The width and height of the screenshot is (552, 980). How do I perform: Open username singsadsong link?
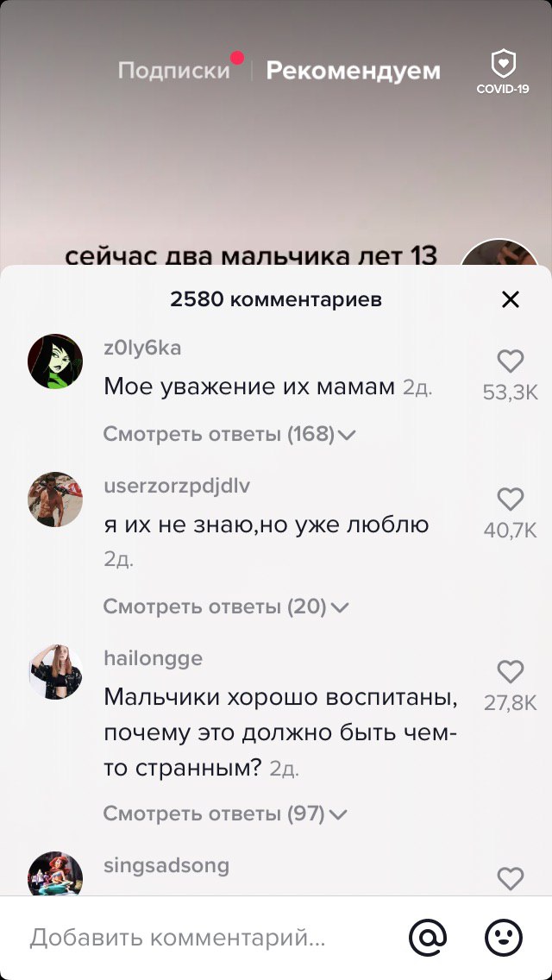(x=166, y=865)
